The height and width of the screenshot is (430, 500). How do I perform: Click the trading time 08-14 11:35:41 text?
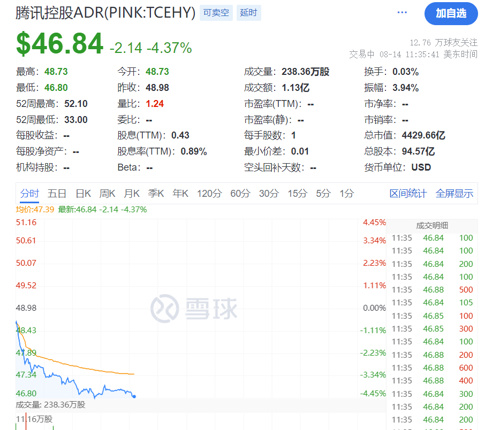[x=409, y=54]
